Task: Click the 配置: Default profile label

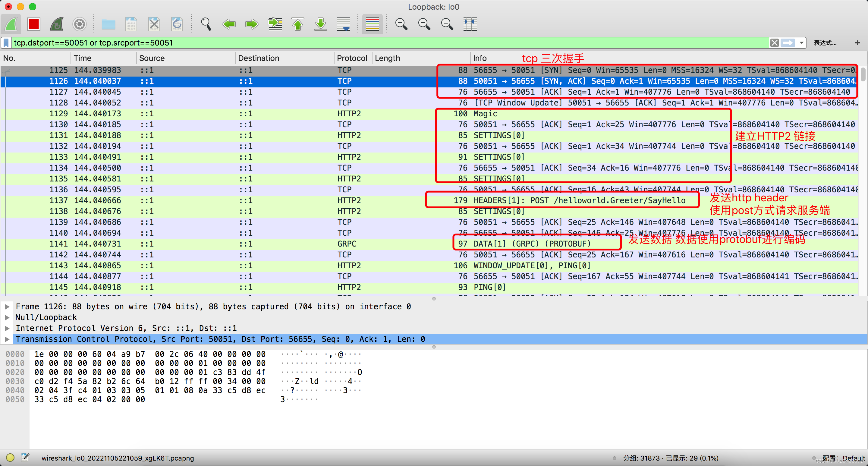Action: click(x=843, y=458)
